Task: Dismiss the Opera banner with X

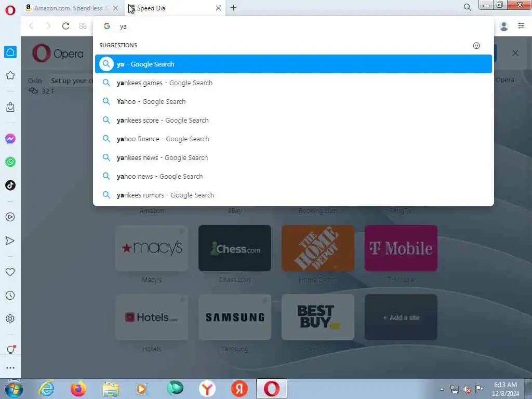Action: 515,53
